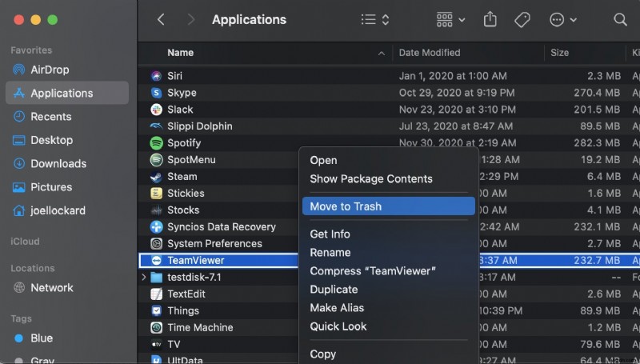
Task: Open the group-by grid dropdown
Action: [x=450, y=19]
